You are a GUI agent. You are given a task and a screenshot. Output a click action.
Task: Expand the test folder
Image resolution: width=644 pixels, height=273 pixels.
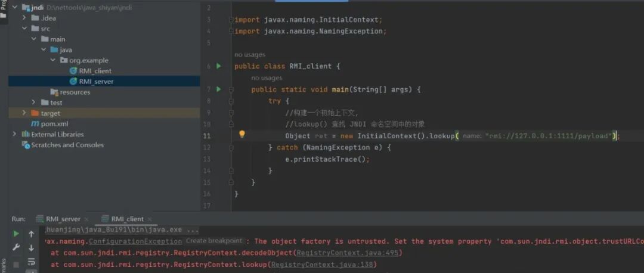33,103
